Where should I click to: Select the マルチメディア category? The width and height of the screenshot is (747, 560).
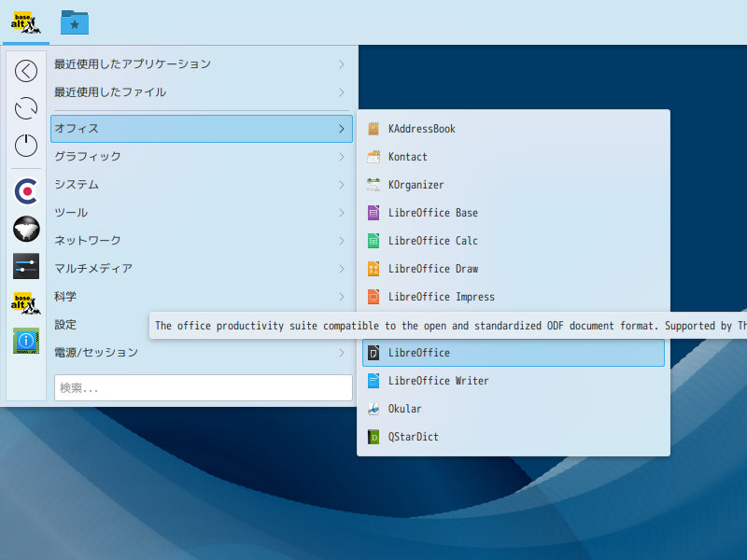pyautogui.click(x=202, y=269)
